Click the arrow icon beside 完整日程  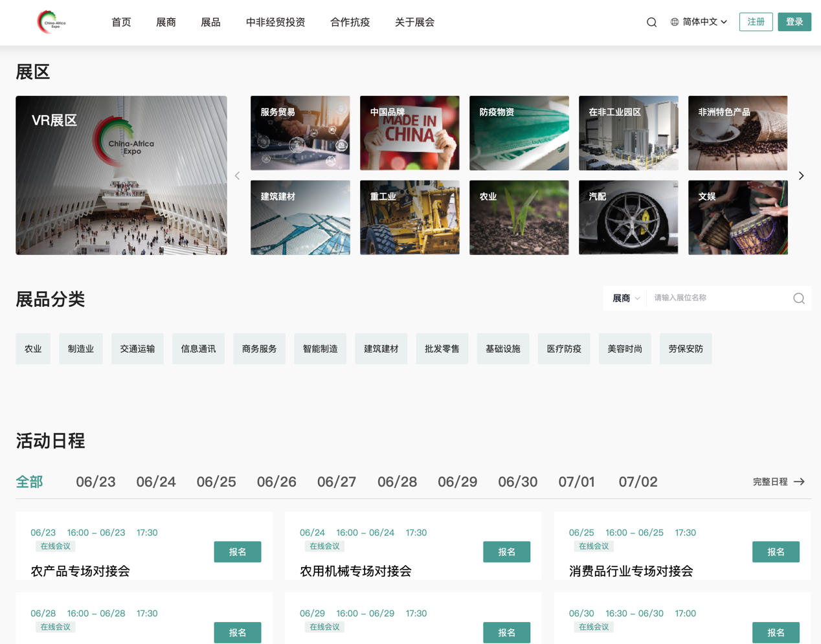[800, 482]
